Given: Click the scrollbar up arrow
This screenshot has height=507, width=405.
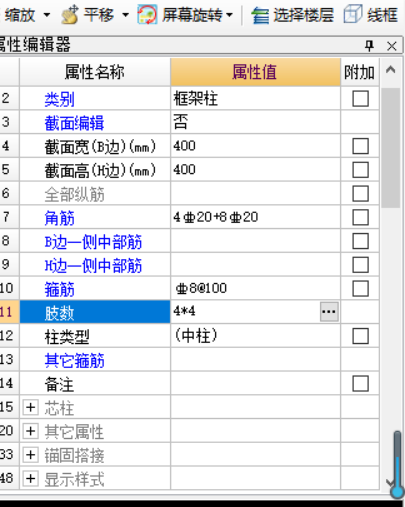Looking at the screenshot, I should tap(391, 70).
